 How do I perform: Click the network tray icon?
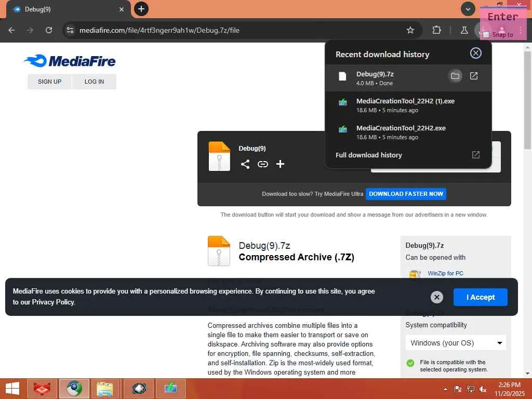470,389
